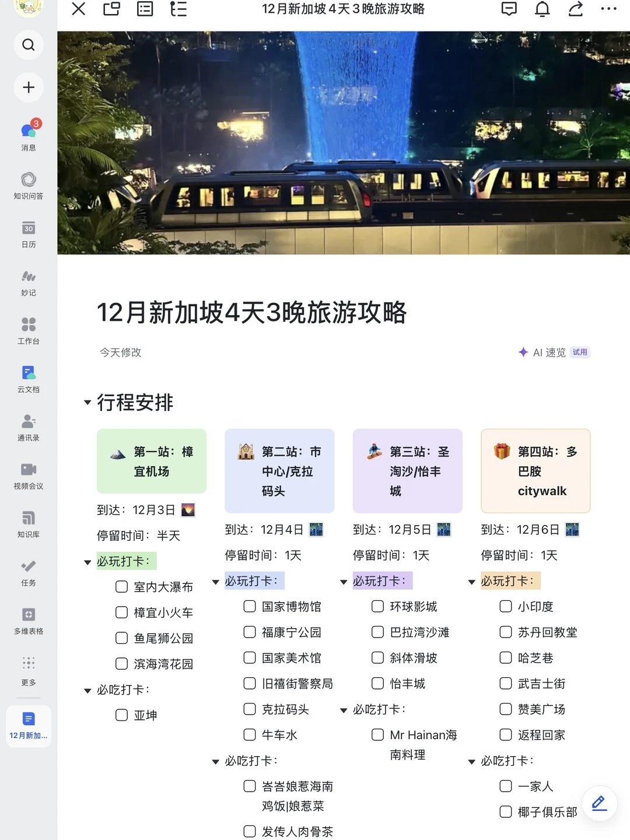Collapse 必玩打卡 under 第二站
The height and width of the screenshot is (840, 630).
pyautogui.click(x=215, y=582)
